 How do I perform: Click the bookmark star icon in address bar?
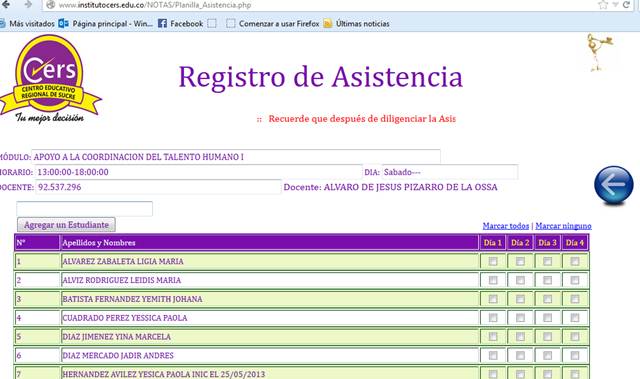[602, 5]
